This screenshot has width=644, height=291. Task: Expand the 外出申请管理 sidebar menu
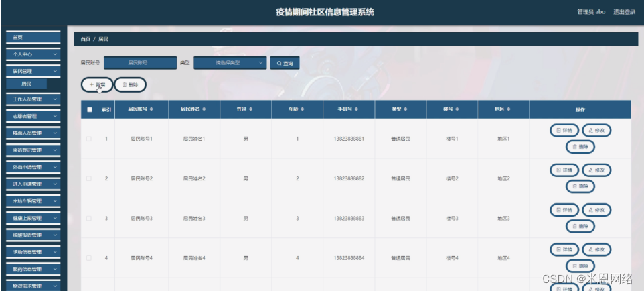[x=33, y=167]
